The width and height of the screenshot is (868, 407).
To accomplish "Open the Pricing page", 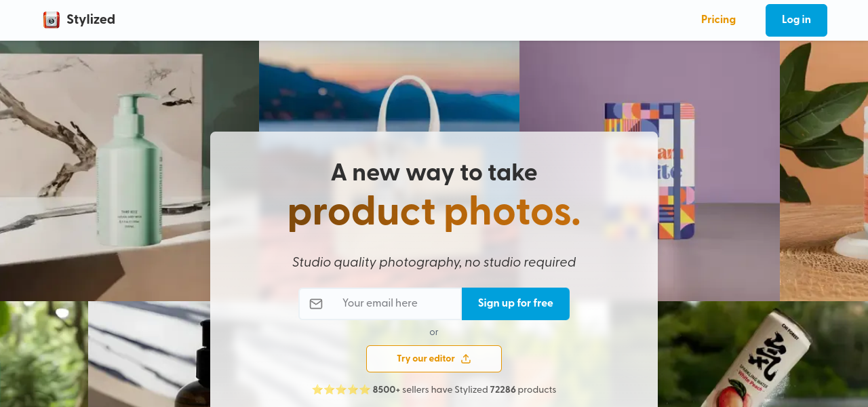I will pos(718,20).
